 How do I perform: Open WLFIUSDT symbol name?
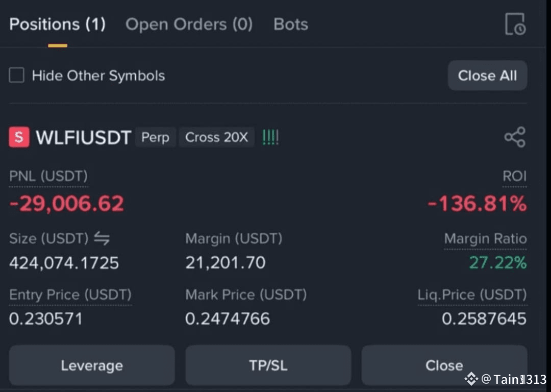tap(84, 137)
